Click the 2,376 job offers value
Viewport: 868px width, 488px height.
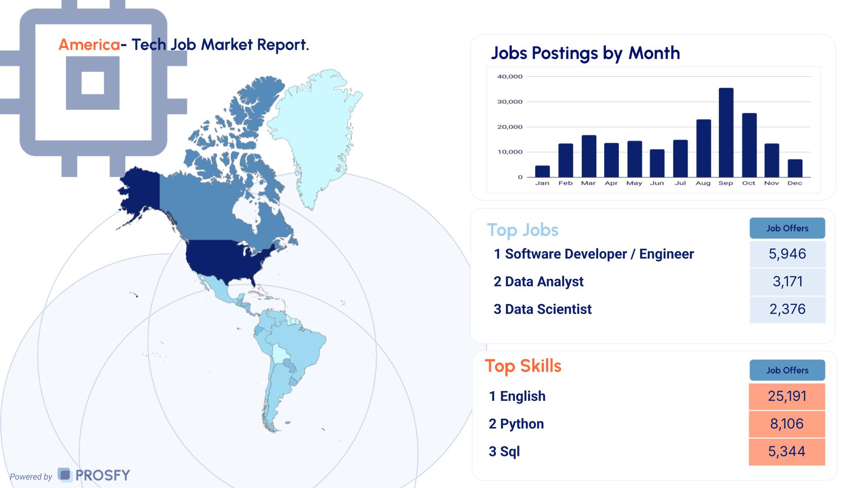pyautogui.click(x=787, y=309)
